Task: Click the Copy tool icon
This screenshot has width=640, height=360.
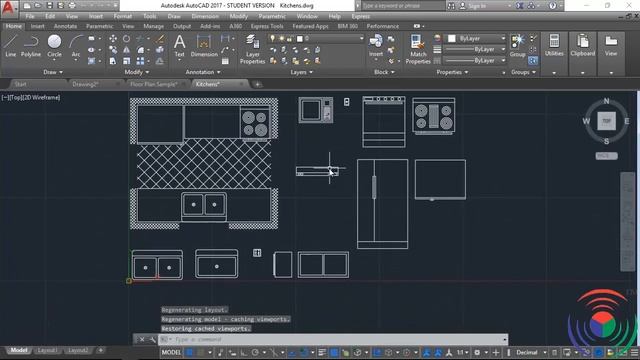Action: (113, 50)
